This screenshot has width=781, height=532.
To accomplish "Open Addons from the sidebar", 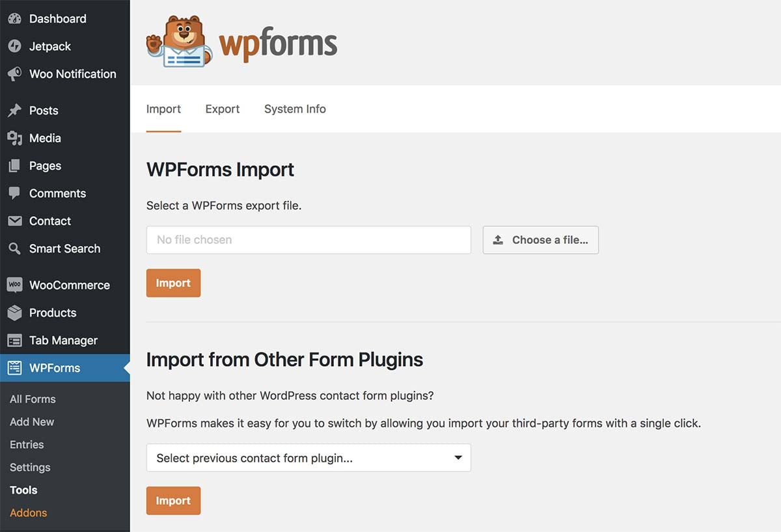I will (28, 512).
